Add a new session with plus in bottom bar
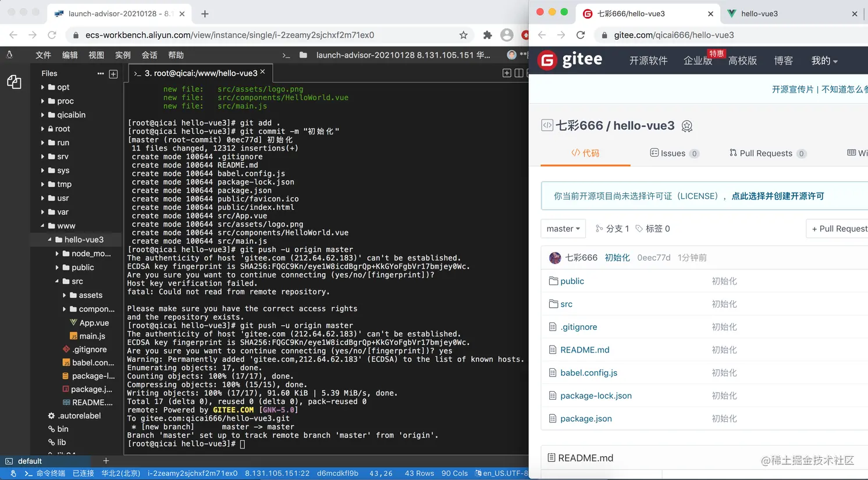This screenshot has width=868, height=480. pyautogui.click(x=106, y=461)
